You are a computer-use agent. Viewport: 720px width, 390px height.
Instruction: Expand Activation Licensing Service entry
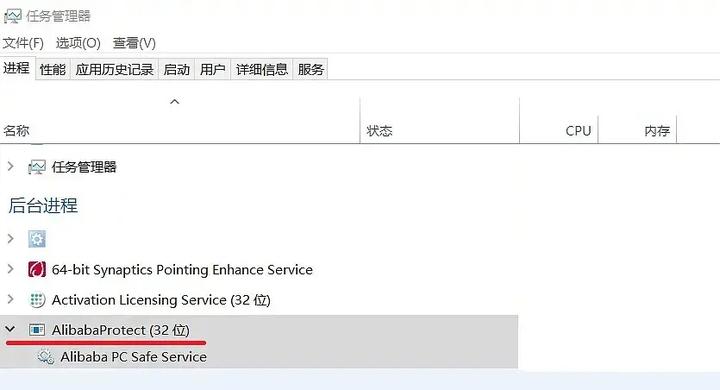pyautogui.click(x=11, y=300)
